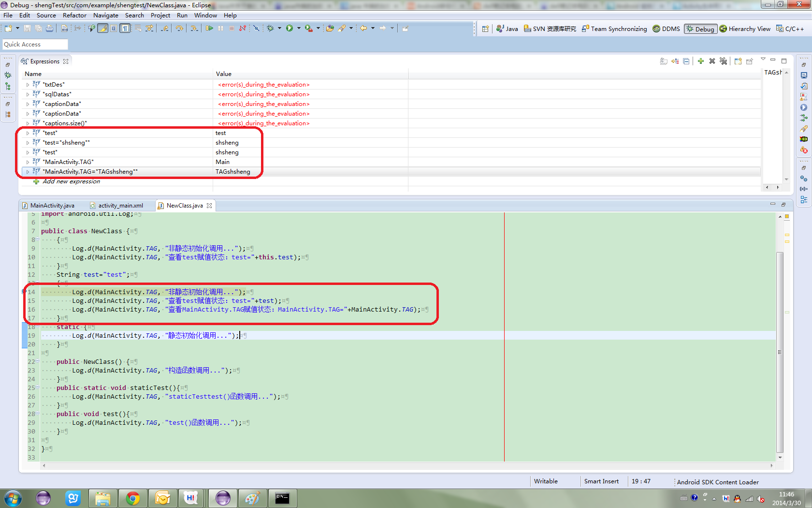Terminate the debug session with the stop icon
This screenshot has height=508, width=812.
232,28
